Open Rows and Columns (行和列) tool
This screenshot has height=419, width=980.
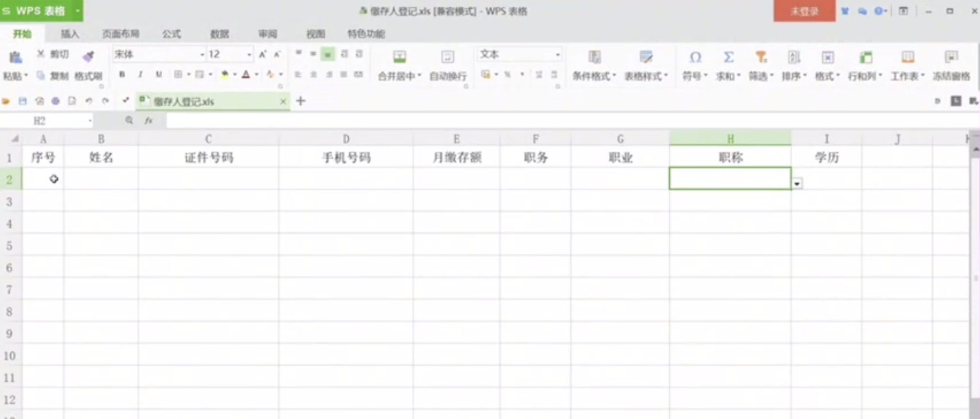[x=866, y=57]
